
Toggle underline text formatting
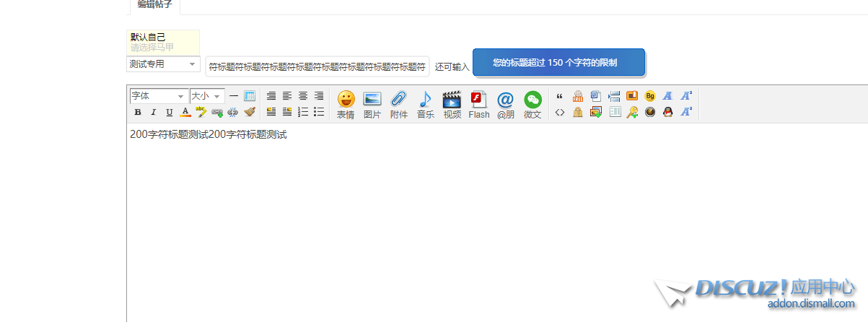[170, 112]
